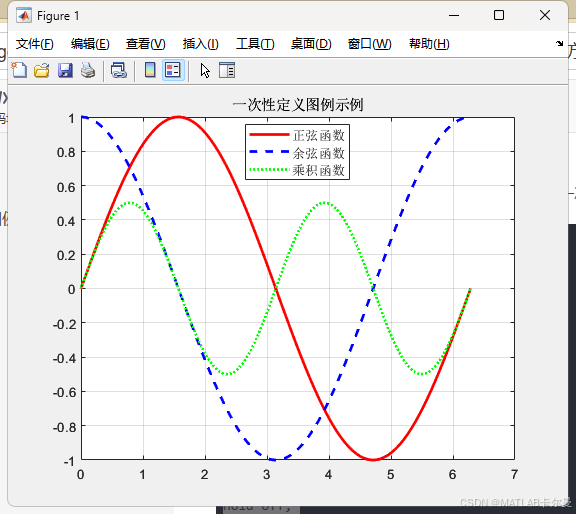576x514 pixels.
Task: Click the plot title 一次性定义图例示例
Action: click(298, 105)
